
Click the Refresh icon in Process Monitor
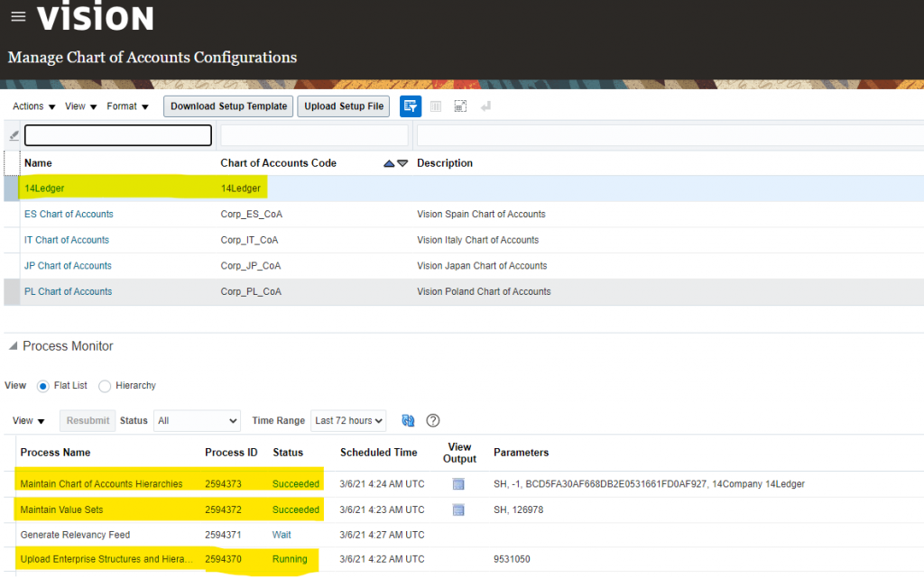click(x=408, y=421)
